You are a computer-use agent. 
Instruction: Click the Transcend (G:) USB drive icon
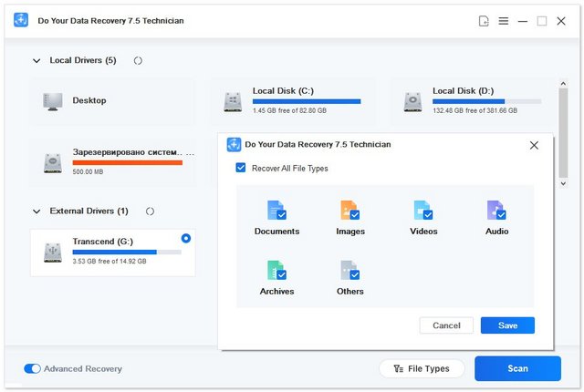(x=53, y=253)
